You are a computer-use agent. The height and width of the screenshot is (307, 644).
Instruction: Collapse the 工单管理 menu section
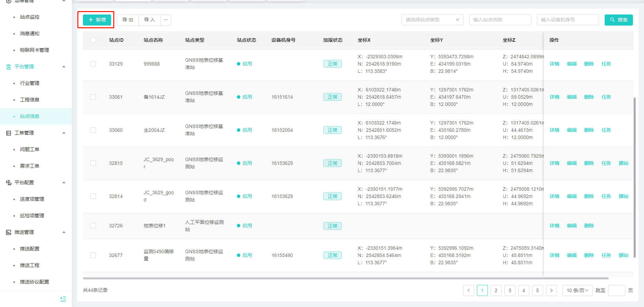pyautogui.click(x=64, y=133)
